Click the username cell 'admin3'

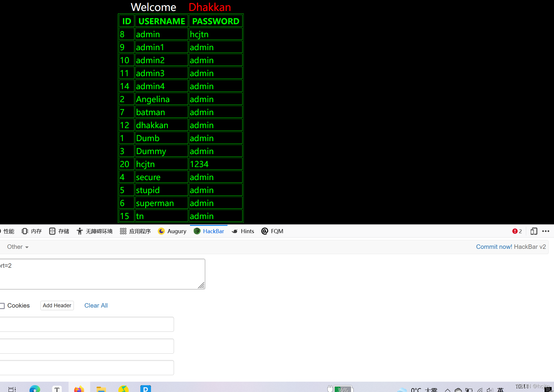tap(162, 73)
